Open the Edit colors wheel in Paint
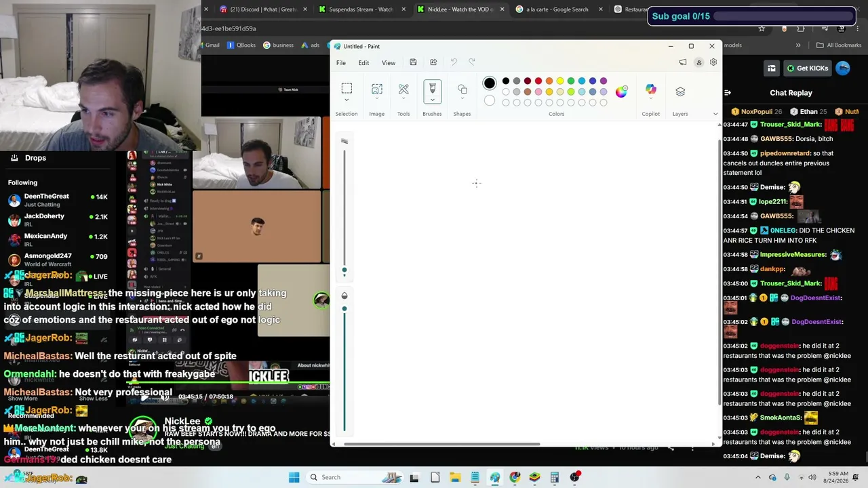868x488 pixels. [621, 91]
